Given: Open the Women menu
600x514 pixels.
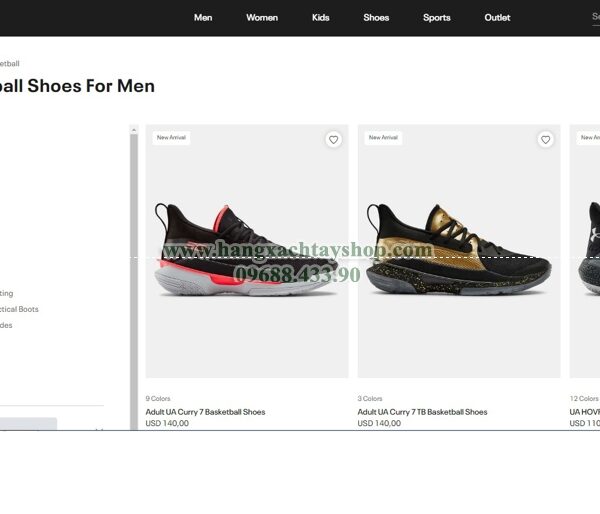Looking at the screenshot, I should pyautogui.click(x=262, y=18).
